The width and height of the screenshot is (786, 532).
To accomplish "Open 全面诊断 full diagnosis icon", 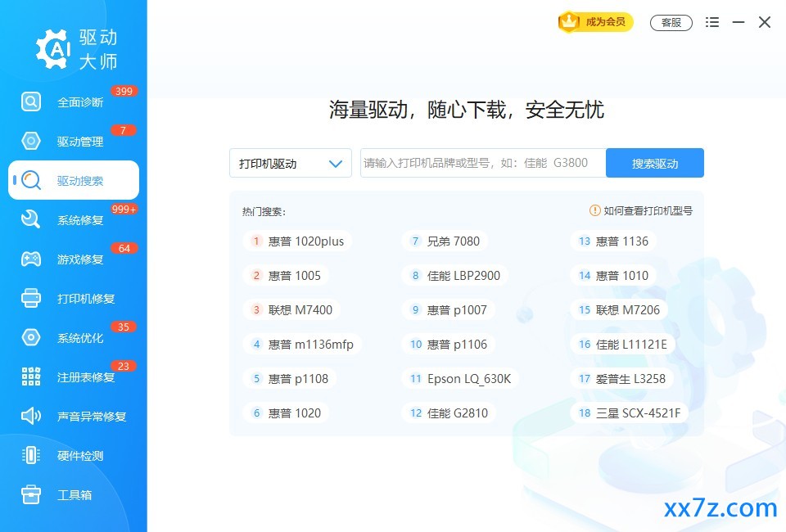I will click(30, 101).
